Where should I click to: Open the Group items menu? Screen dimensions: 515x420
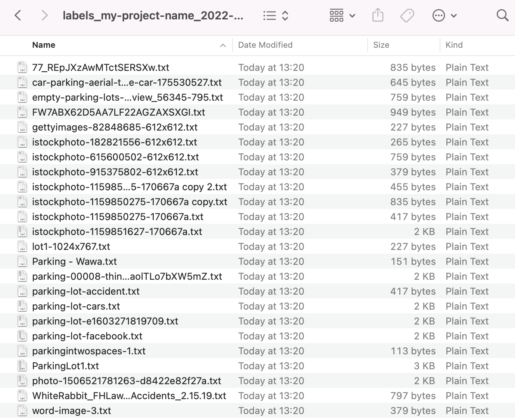(x=342, y=16)
